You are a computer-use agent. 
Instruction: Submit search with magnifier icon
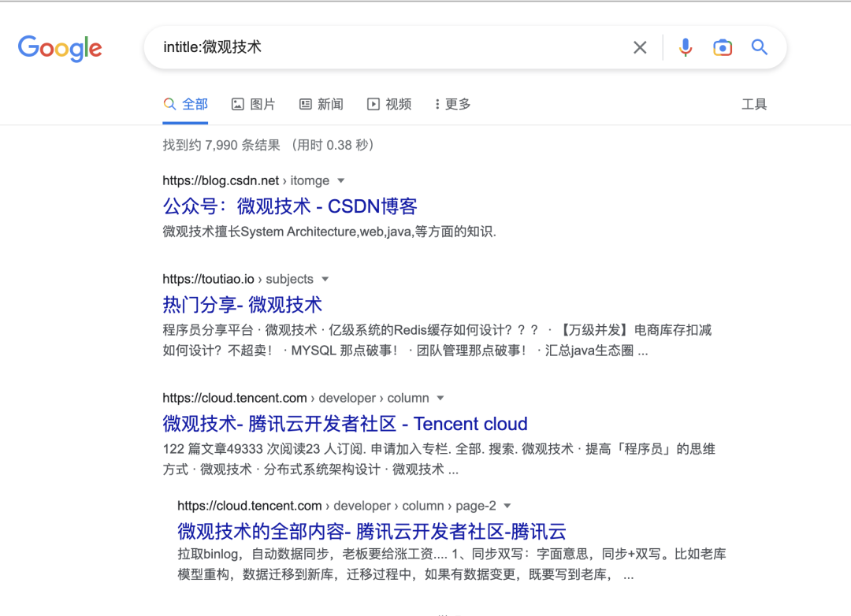point(760,47)
